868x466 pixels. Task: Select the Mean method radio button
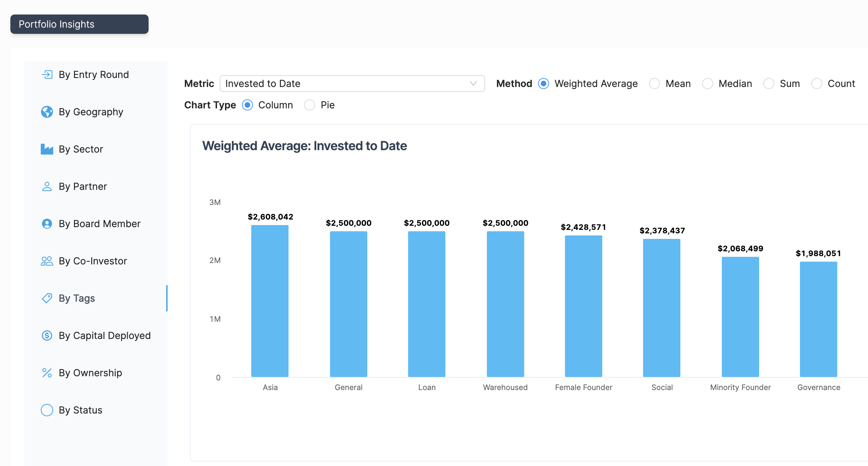(x=654, y=84)
